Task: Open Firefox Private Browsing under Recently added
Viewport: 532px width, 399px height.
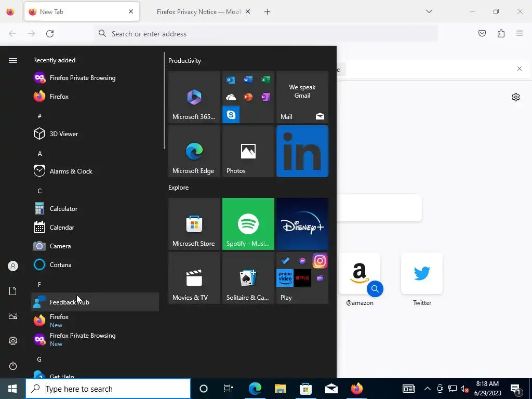Action: click(x=95, y=78)
